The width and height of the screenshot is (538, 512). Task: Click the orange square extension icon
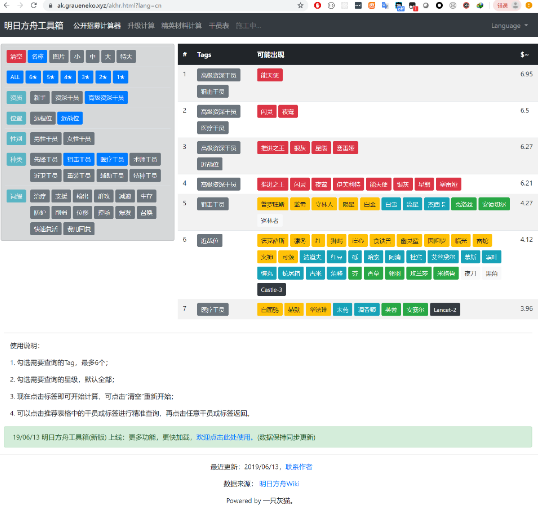pyautogui.click(x=372, y=5)
